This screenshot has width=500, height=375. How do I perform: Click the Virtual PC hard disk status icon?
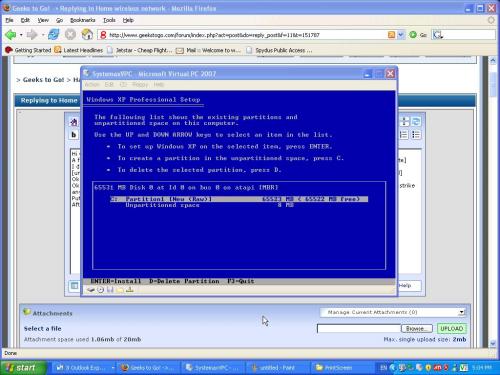click(90, 290)
